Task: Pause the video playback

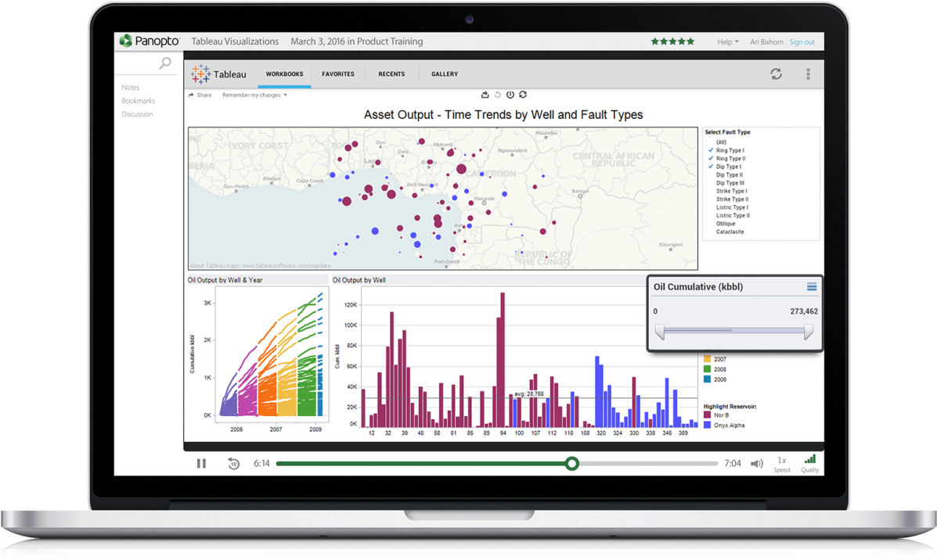Action: coord(201,463)
